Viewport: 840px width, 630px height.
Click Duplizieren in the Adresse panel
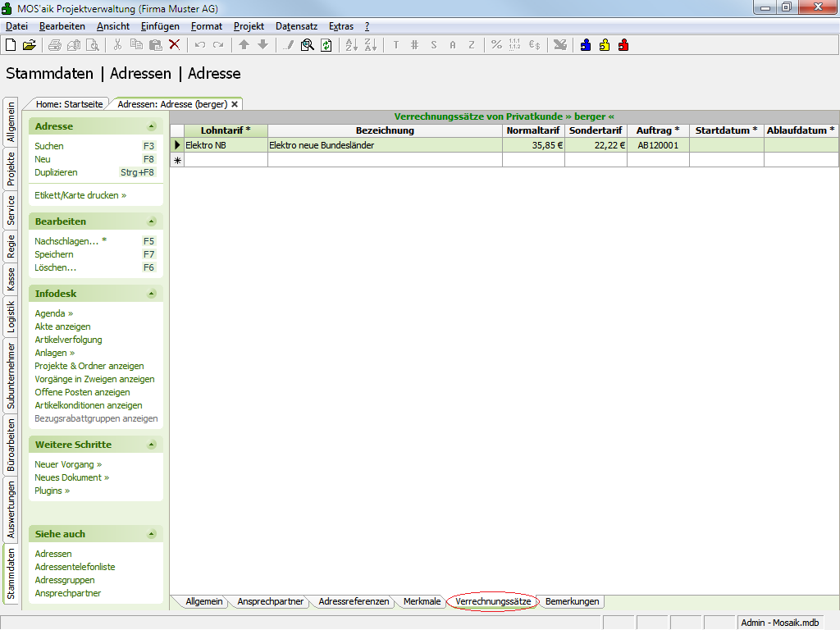point(57,172)
